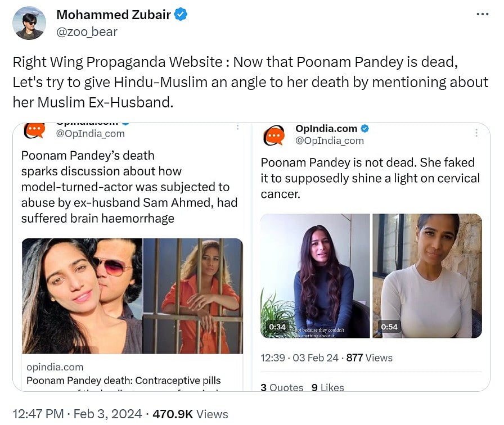Image resolution: width=504 pixels, height=425 pixels.
Task: Click Mohammed Zubair's profile avatar
Action: [29, 23]
